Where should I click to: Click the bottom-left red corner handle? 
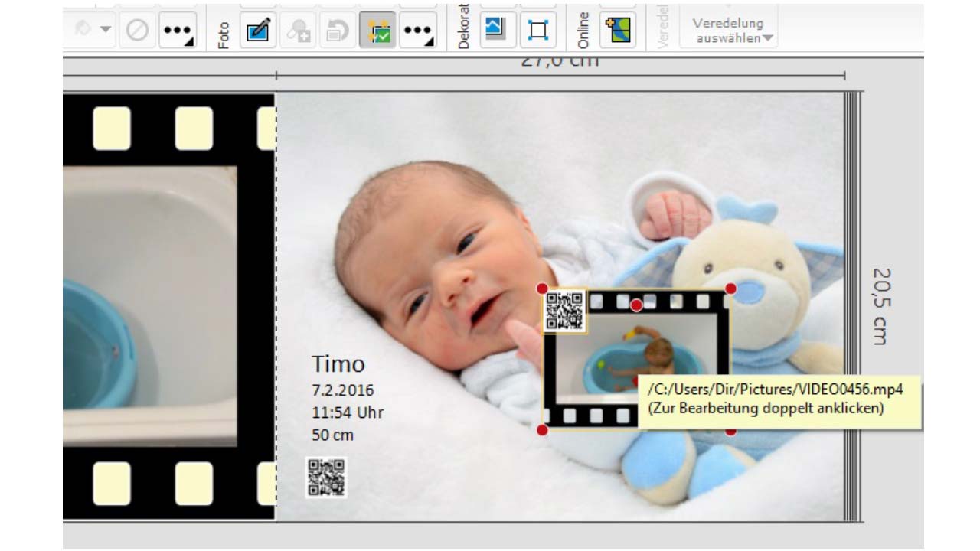pyautogui.click(x=542, y=432)
